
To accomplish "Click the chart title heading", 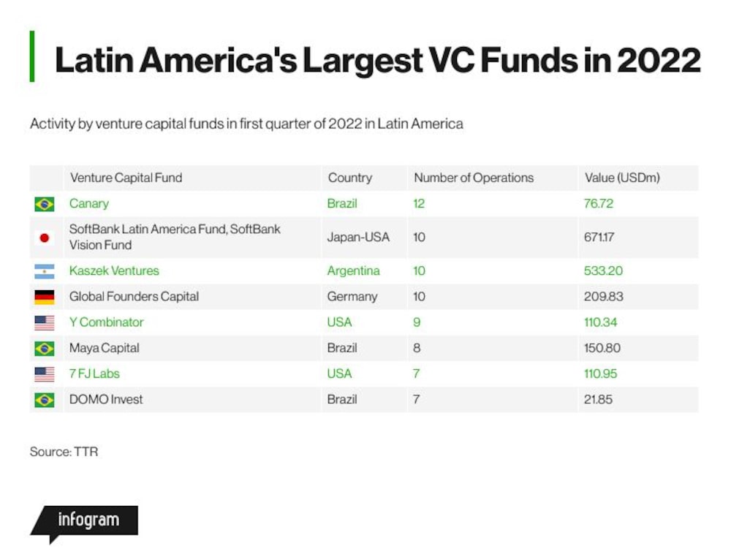I will pyautogui.click(x=378, y=60).
